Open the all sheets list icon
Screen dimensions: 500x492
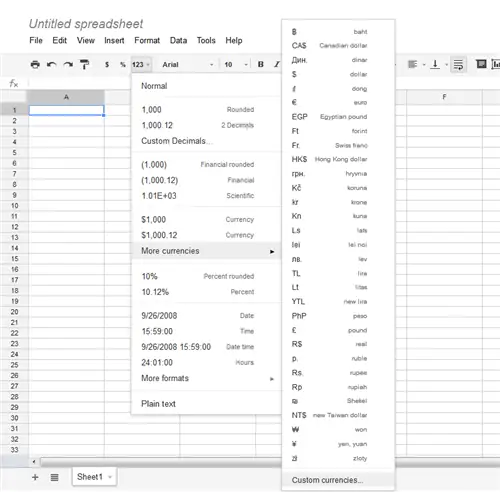[x=54, y=477]
